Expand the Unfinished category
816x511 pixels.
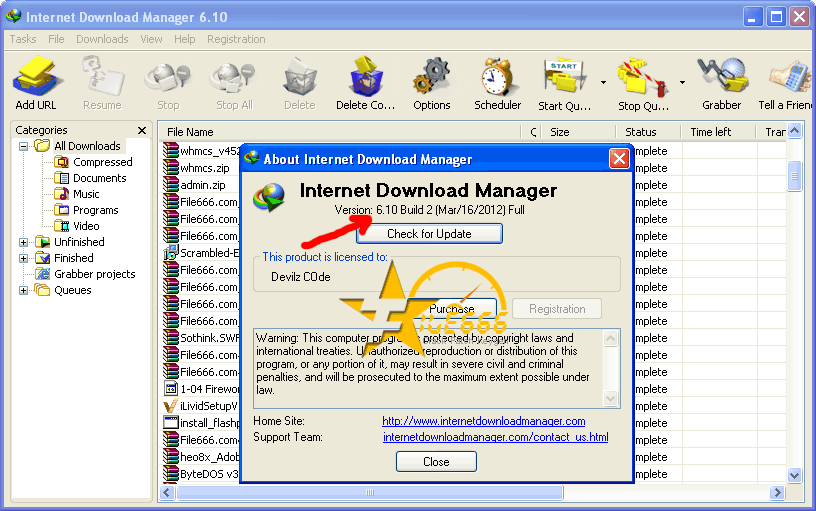(23, 242)
